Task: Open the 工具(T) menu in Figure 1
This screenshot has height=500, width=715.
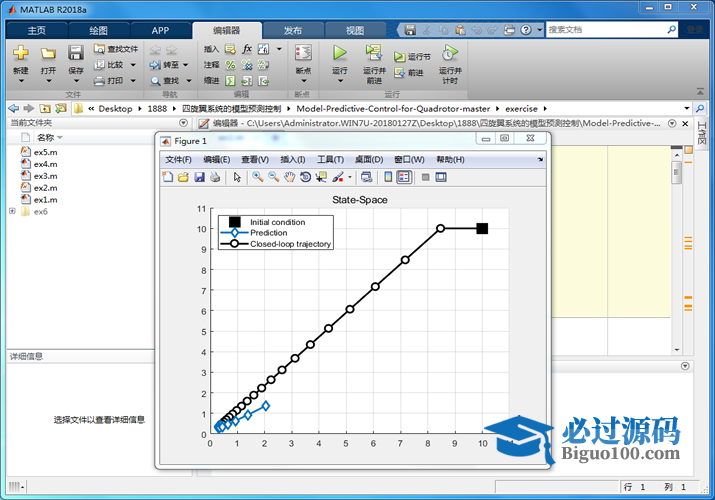Action: [x=331, y=160]
